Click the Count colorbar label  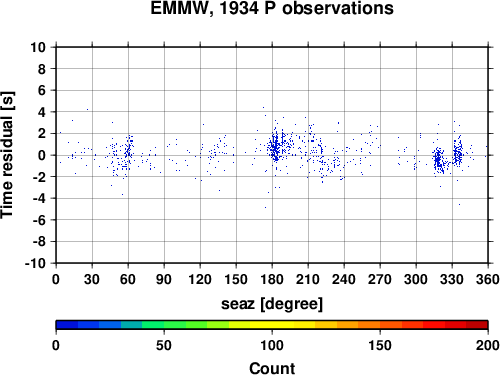(x=272, y=368)
